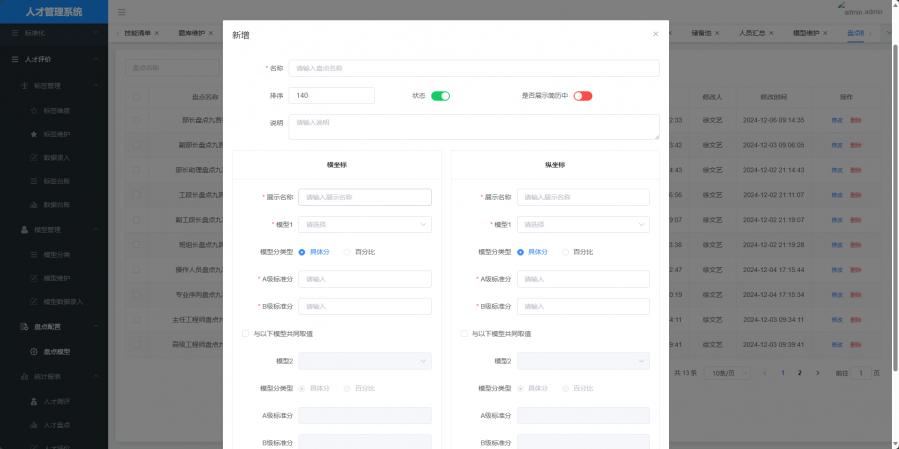Click the 模型数据录入 edit icon in sidebar
Screen dimensions: 899x449
pos(33,301)
